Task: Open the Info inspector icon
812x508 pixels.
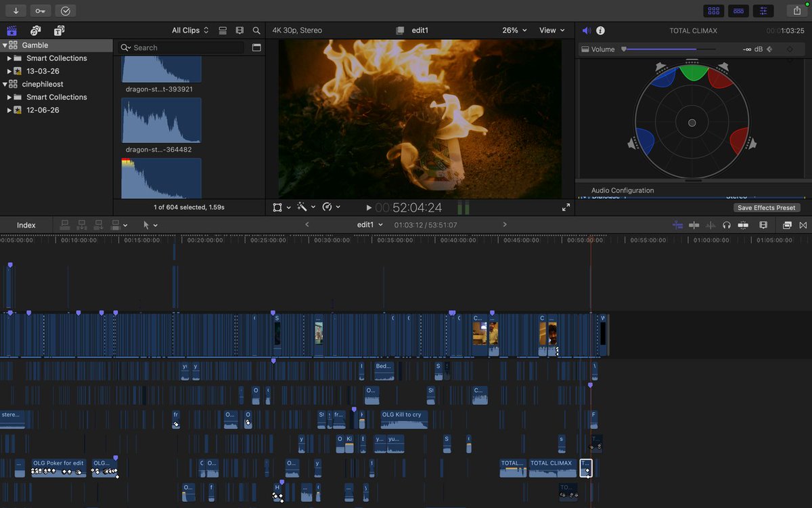Action: (600, 30)
